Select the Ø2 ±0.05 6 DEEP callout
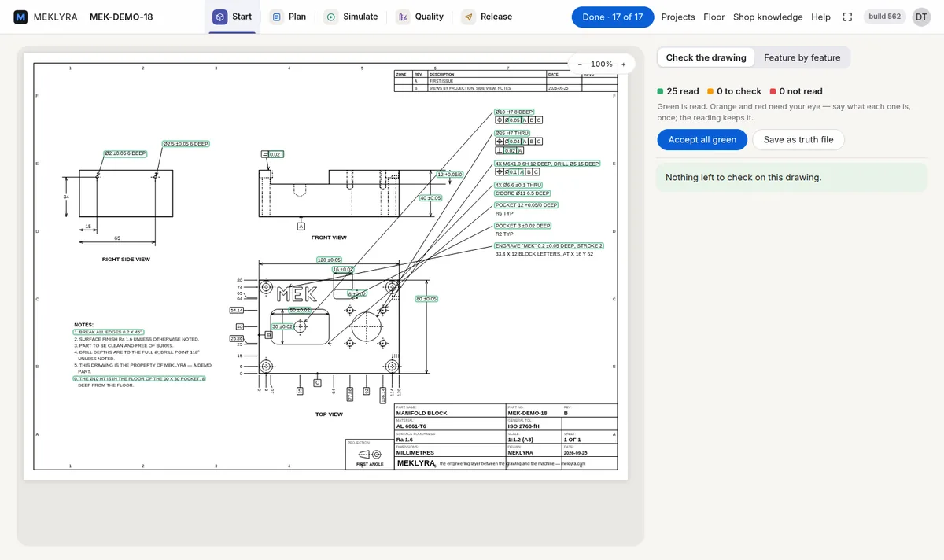The height and width of the screenshot is (560, 944). [126, 153]
